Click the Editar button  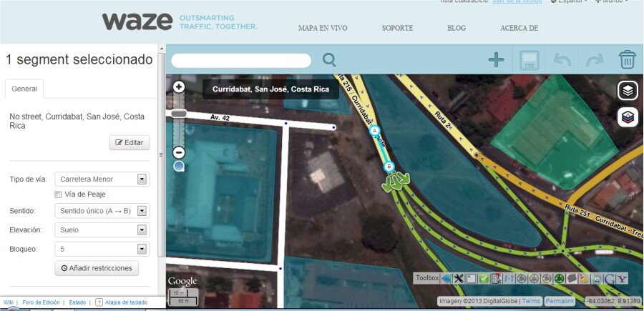pyautogui.click(x=130, y=143)
